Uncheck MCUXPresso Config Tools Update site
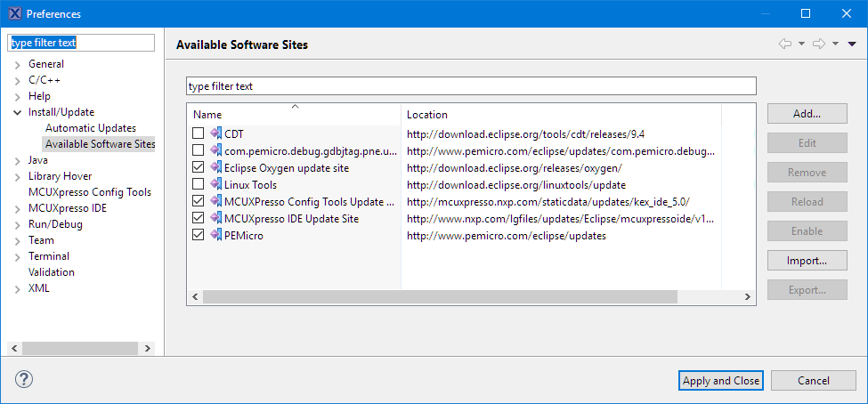 (198, 201)
